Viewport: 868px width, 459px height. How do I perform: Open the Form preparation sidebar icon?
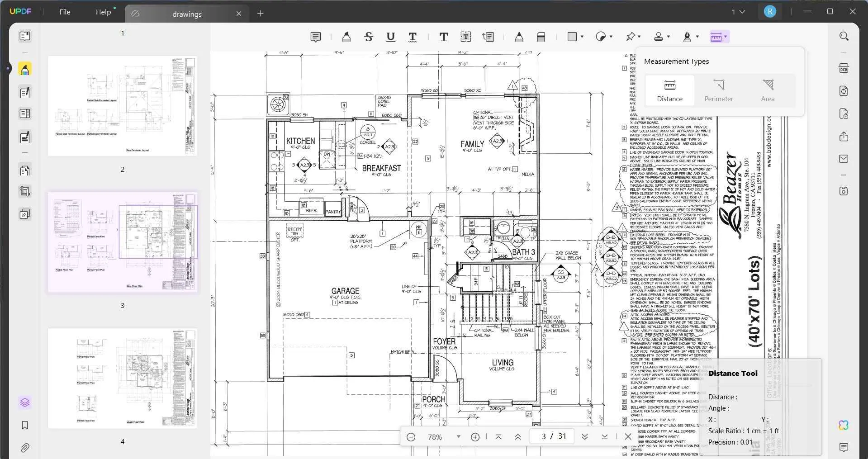[x=25, y=114]
